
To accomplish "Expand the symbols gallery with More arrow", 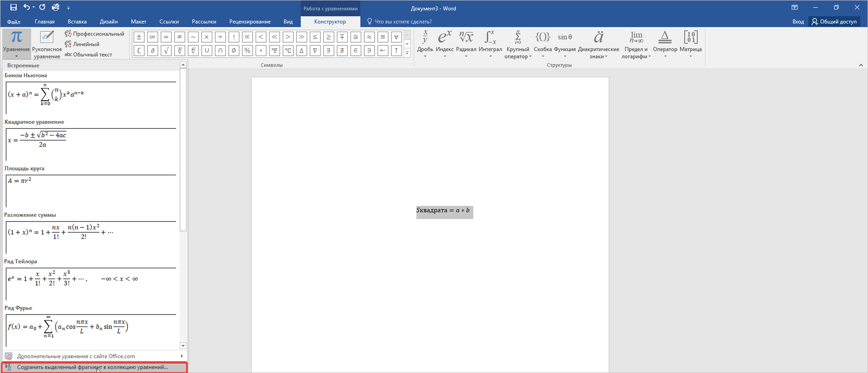I will pos(407,53).
